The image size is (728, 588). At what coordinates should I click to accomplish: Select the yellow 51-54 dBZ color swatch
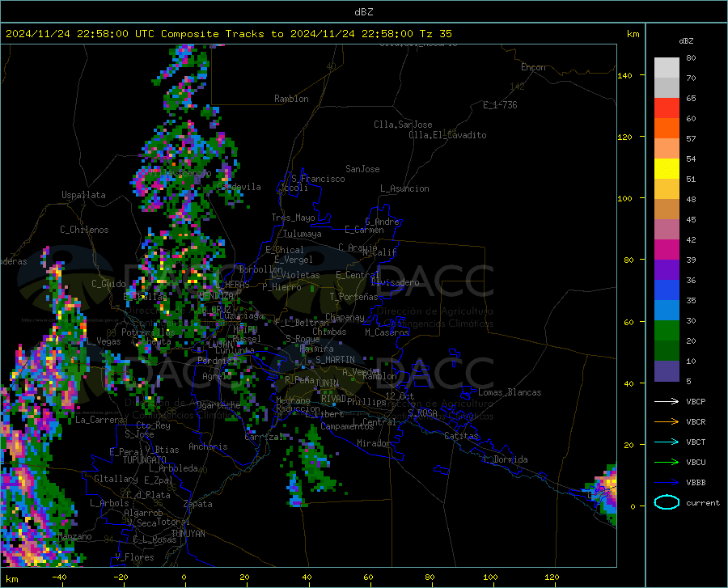(667, 169)
